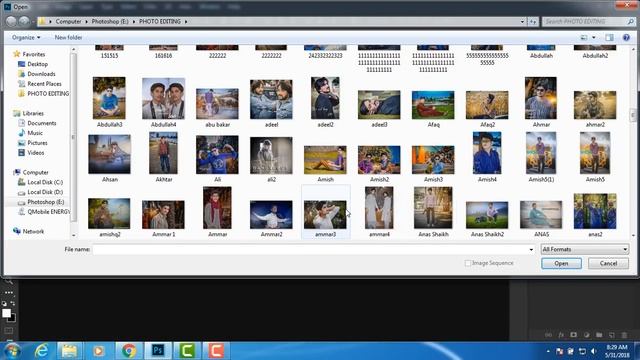Click the Back navigation arrow
Screen dimensions: 640x360
click(x=11, y=21)
